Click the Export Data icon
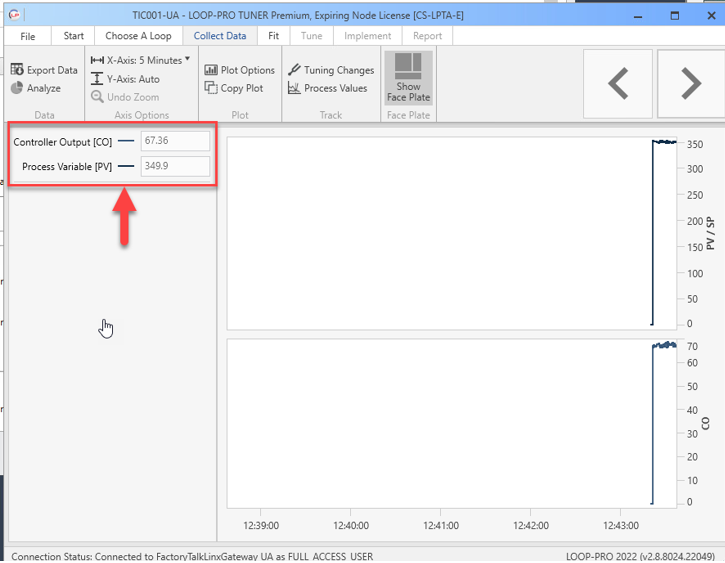The image size is (725, 563). click(17, 69)
